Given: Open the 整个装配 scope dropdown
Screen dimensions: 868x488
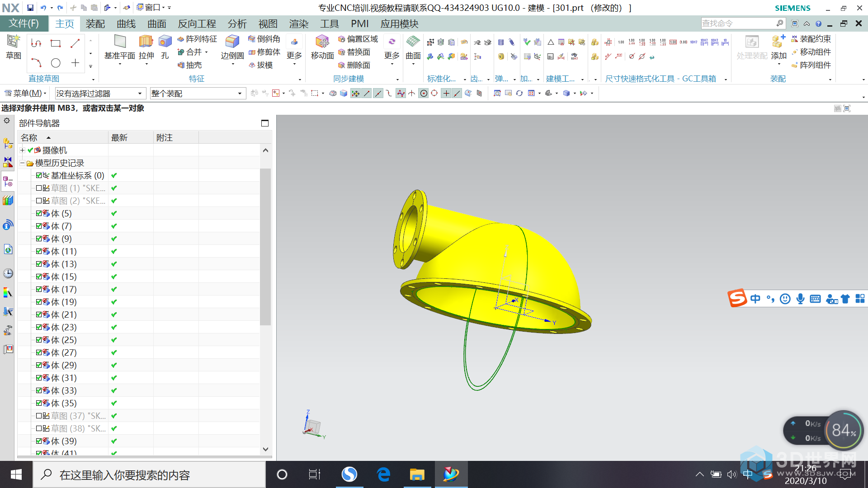Looking at the screenshot, I should (198, 94).
